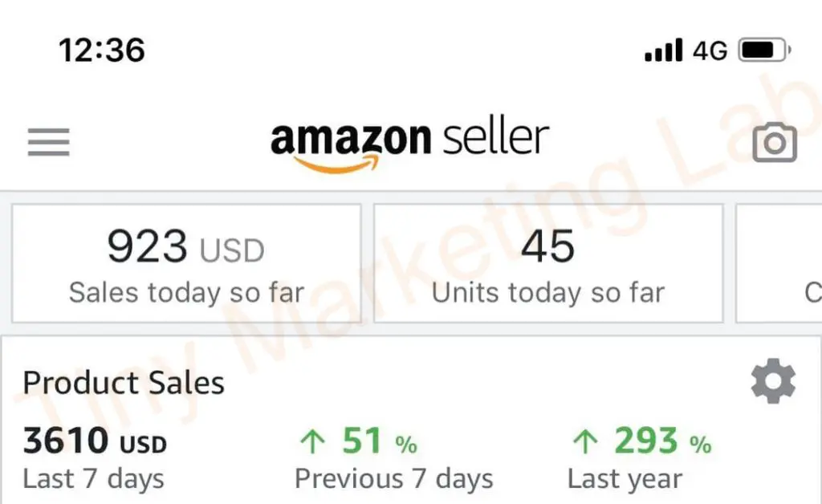
Task: Tap the cellular signal bars
Action: [x=664, y=50]
